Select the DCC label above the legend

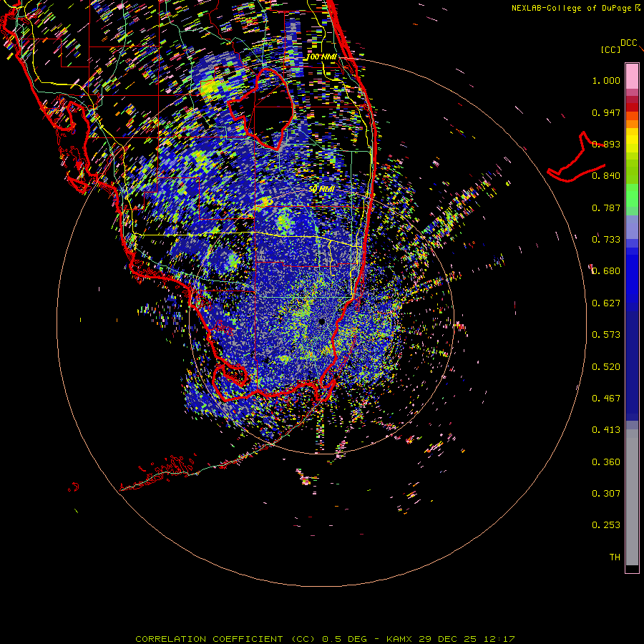click(x=628, y=43)
